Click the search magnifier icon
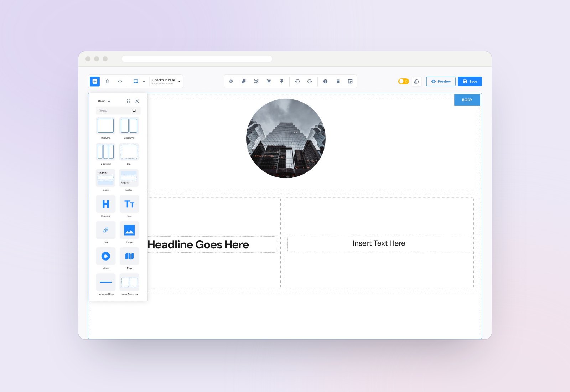 134,110
